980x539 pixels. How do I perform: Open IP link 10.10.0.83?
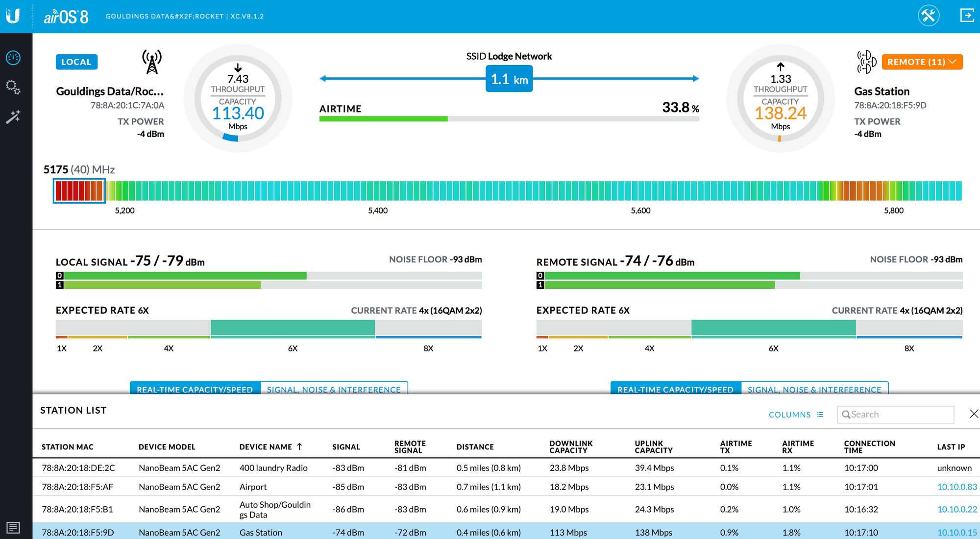click(957, 487)
